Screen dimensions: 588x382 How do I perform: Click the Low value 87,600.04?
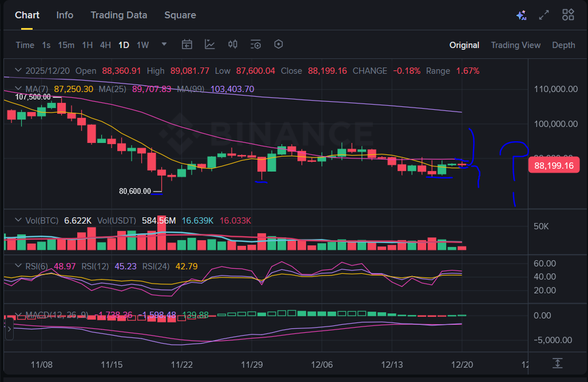(x=255, y=70)
